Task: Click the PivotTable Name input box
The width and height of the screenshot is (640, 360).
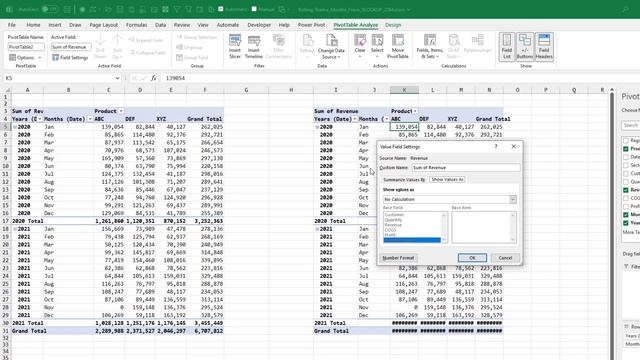Action: 26,47
